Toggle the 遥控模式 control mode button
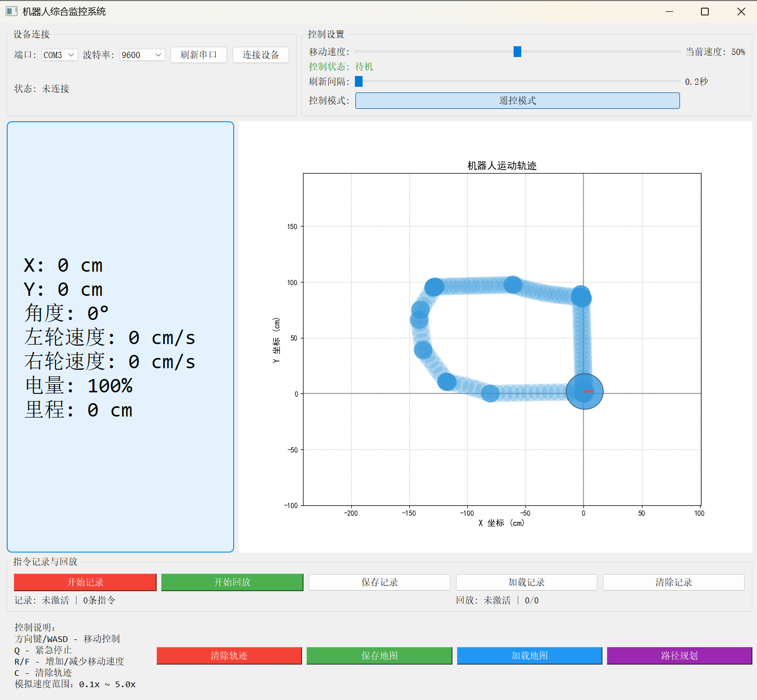This screenshot has height=700, width=757. pos(518,101)
